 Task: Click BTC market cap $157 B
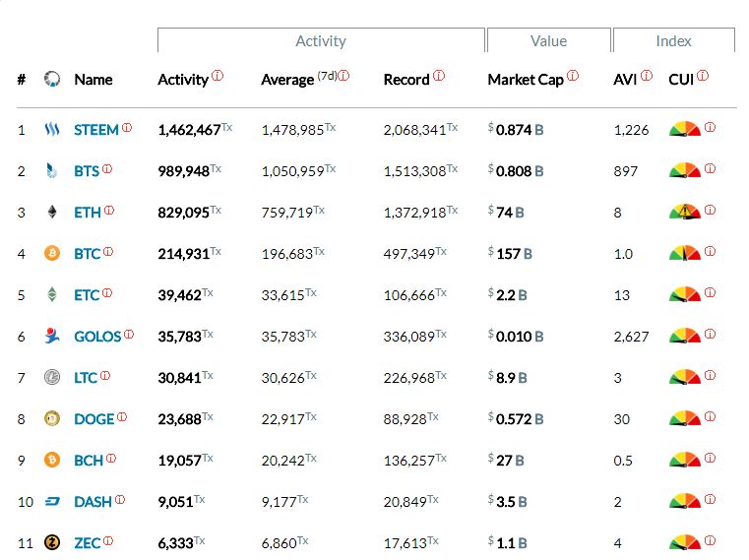click(510, 253)
